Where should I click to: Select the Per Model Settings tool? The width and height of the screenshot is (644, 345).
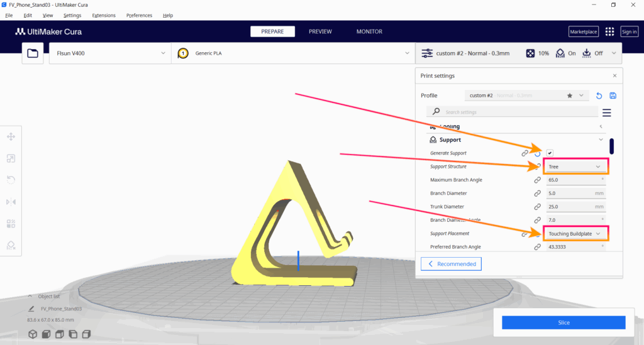(11, 224)
